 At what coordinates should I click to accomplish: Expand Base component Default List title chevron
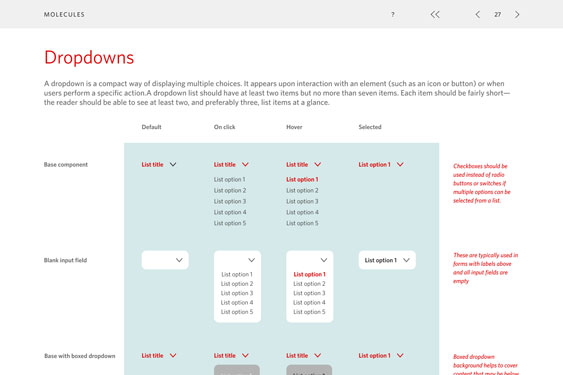coord(173,165)
